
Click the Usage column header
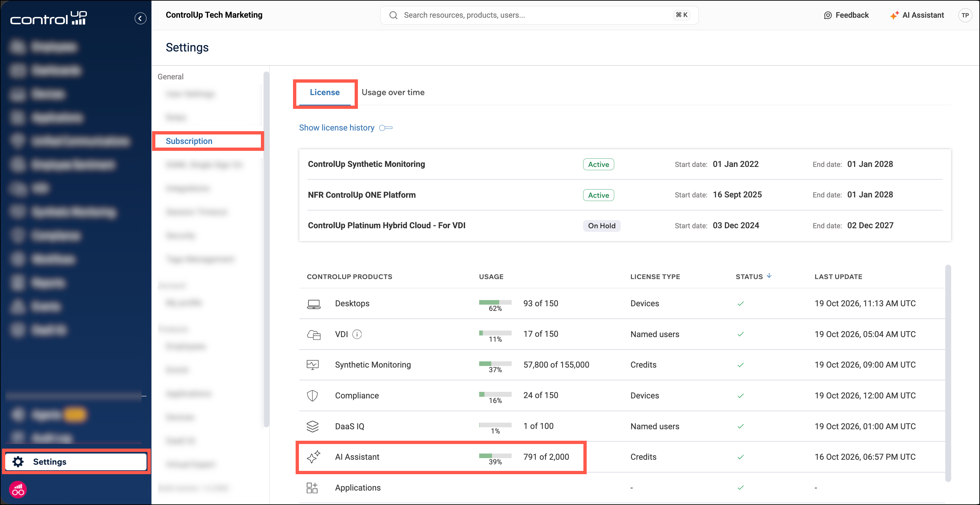click(491, 277)
